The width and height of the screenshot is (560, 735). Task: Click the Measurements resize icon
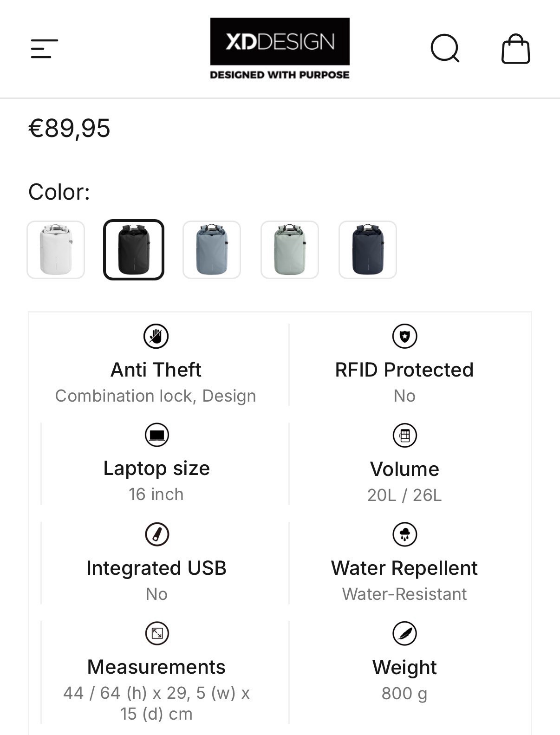(x=157, y=633)
